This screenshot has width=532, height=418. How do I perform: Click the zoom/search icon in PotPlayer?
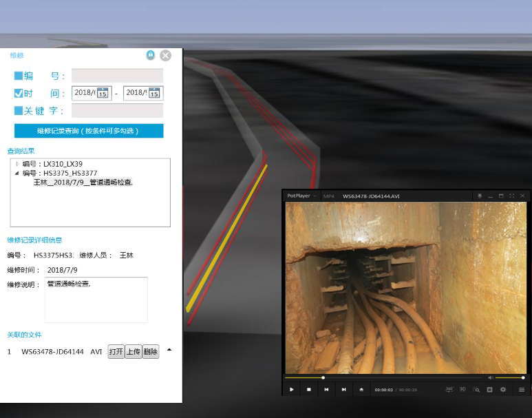[x=476, y=390]
